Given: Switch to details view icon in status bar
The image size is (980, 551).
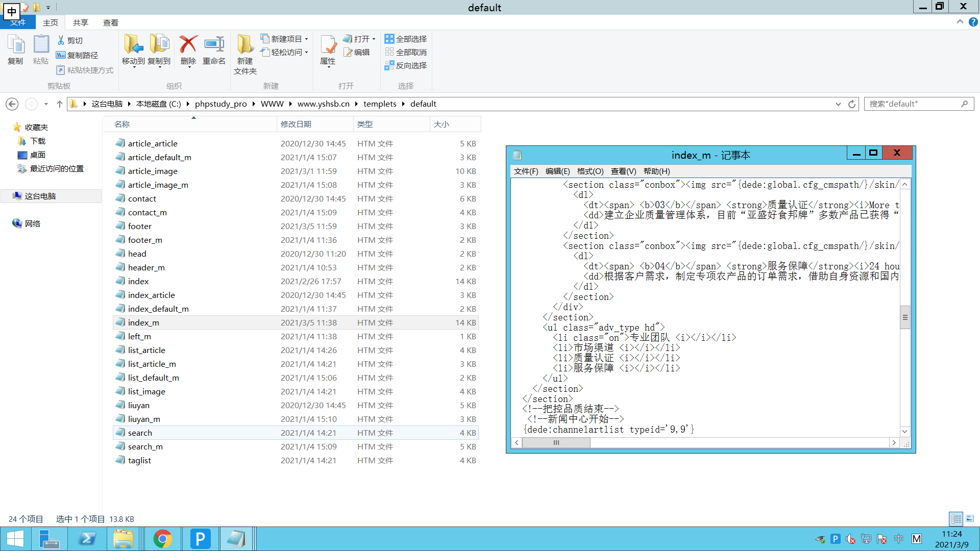Looking at the screenshot, I should pos(956,519).
